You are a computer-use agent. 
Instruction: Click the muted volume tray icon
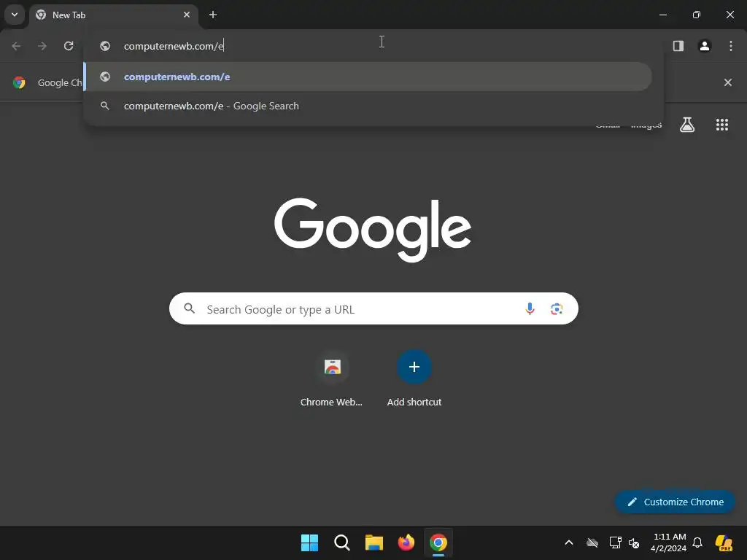634,542
